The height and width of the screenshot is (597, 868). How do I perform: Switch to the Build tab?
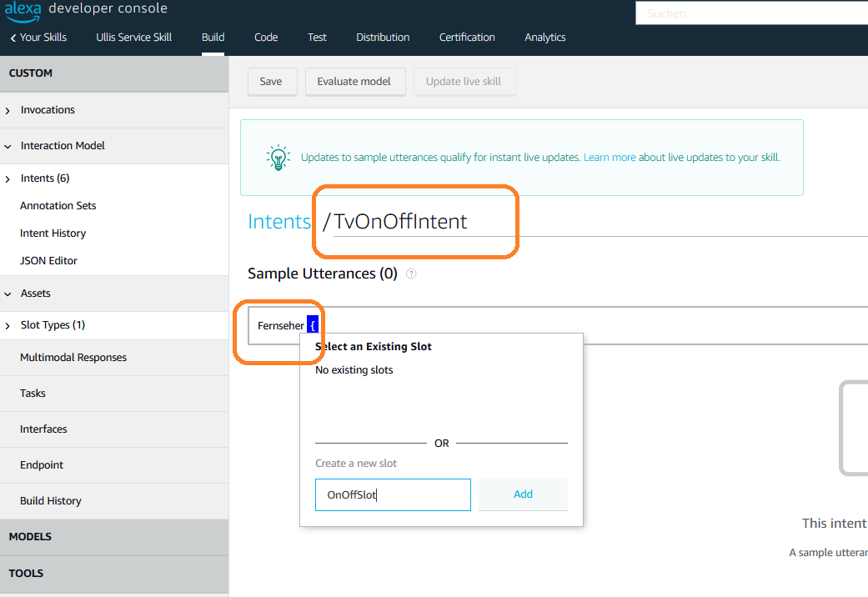coord(213,38)
